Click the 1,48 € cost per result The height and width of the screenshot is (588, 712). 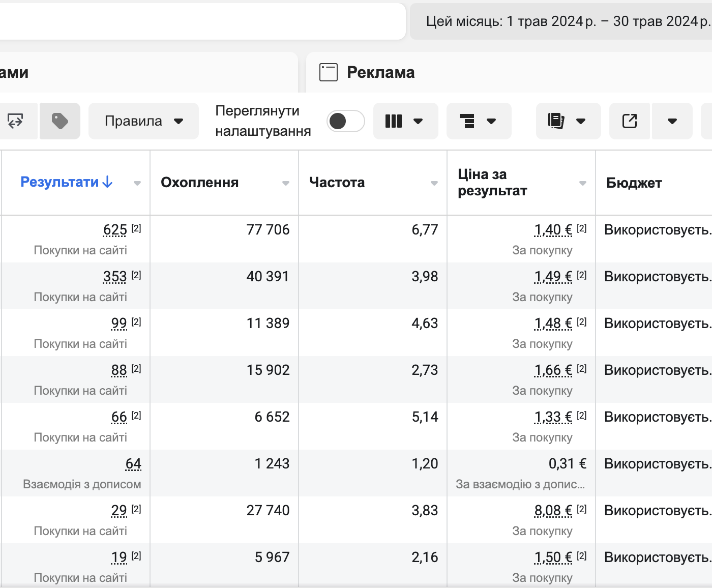[x=553, y=324]
